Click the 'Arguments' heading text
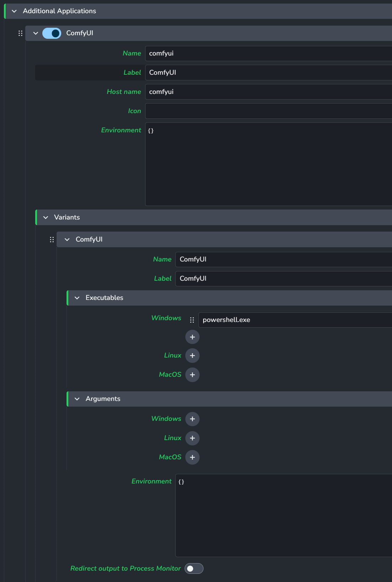 [103, 399]
